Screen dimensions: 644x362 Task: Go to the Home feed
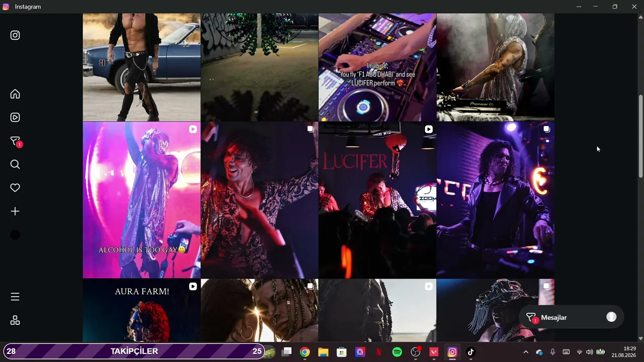pos(15,94)
